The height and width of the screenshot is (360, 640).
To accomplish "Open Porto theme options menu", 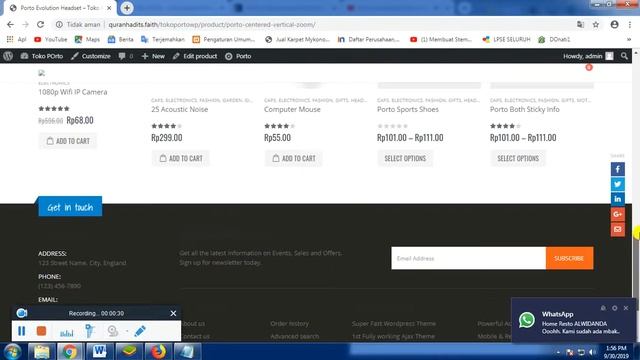I will [x=238, y=56].
